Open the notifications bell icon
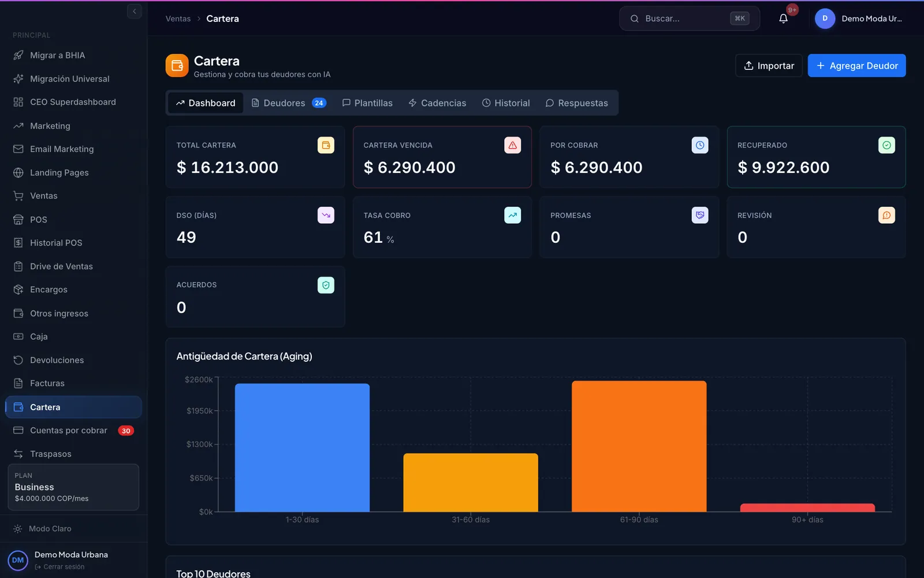The width and height of the screenshot is (924, 578). click(783, 18)
